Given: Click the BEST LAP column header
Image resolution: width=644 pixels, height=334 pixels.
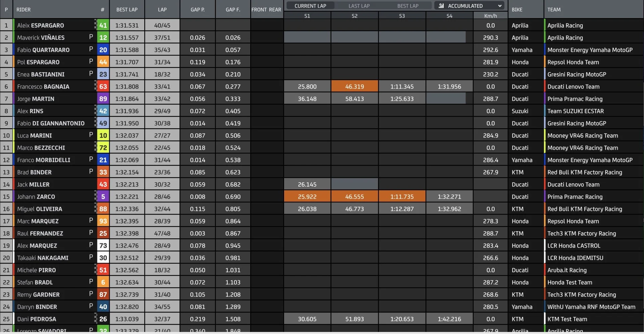Looking at the screenshot, I should point(127,9).
